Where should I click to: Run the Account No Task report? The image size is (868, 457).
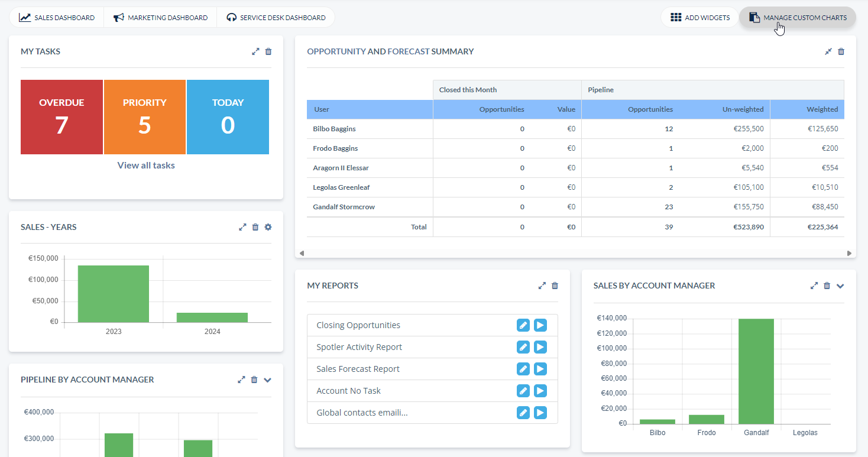540,391
